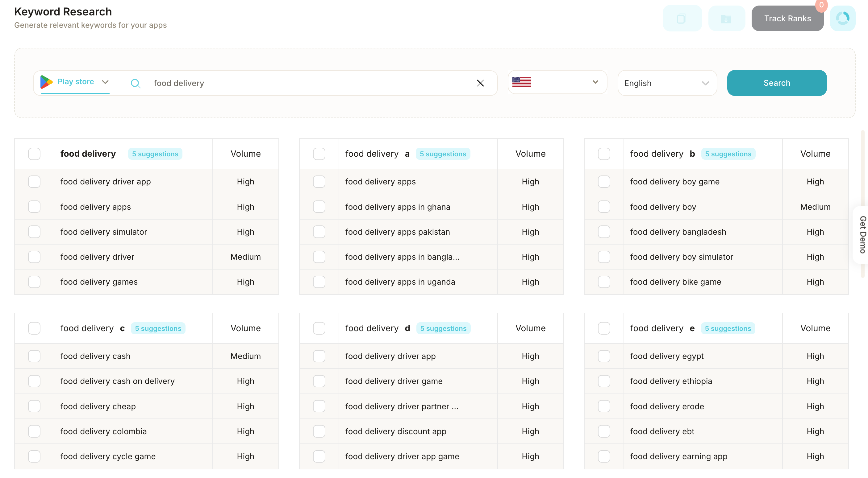The width and height of the screenshot is (868, 478).
Task: Open the English language dropdown
Action: [667, 83]
